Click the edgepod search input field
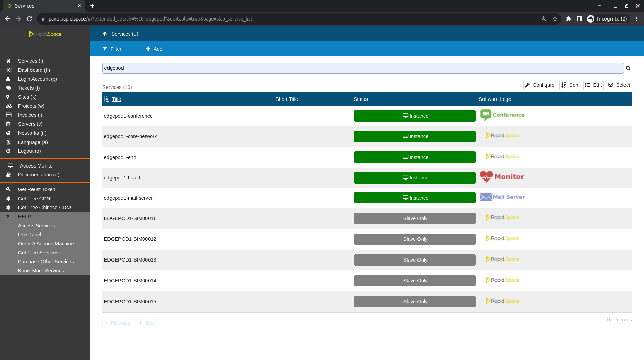 363,68
